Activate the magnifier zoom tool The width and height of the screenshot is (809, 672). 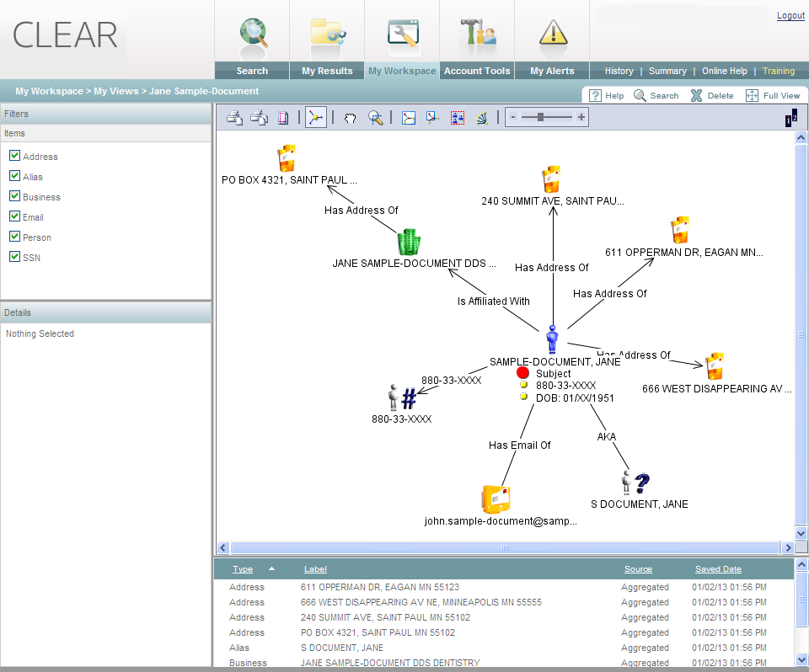(x=375, y=118)
